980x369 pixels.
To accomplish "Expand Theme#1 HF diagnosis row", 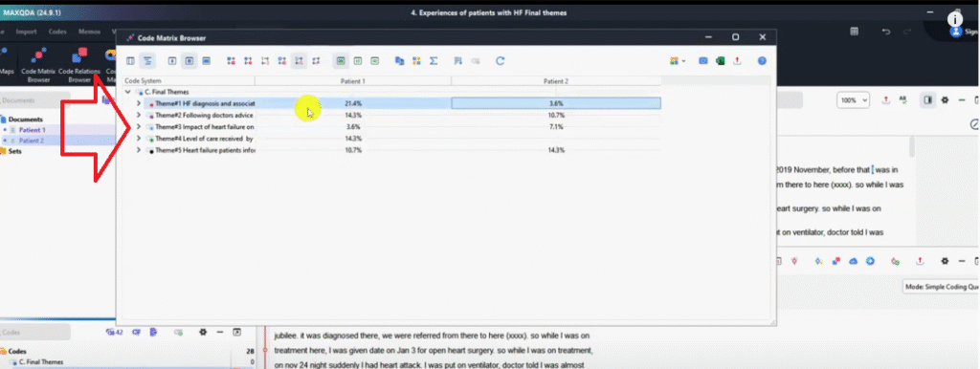I will 139,103.
